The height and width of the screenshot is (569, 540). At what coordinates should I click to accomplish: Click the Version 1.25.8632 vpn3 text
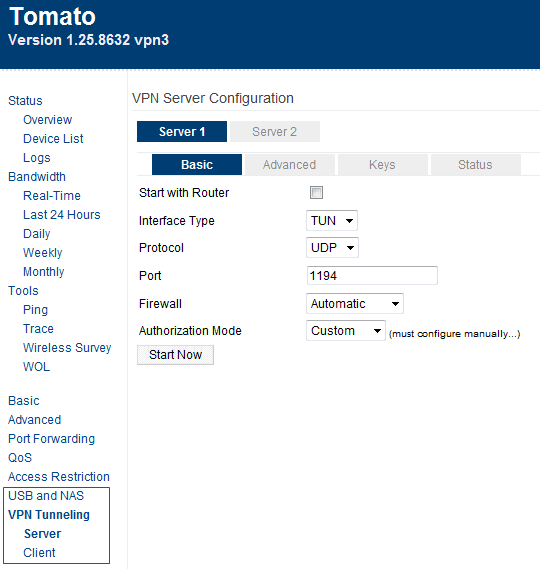[88, 40]
